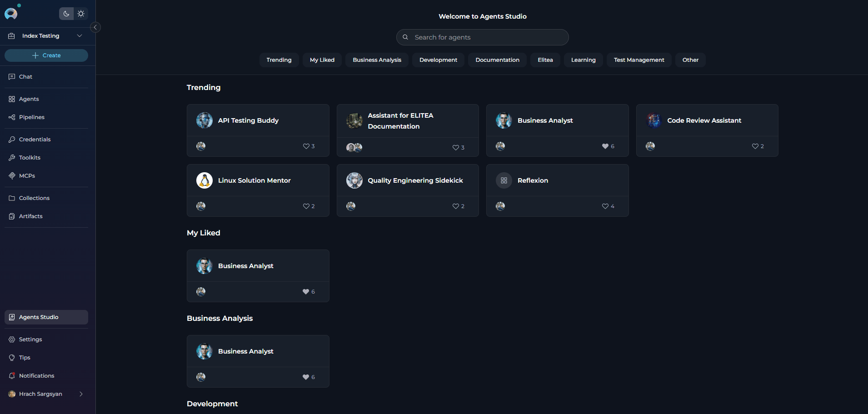Click the Search for agents field
The image size is (868, 414).
click(x=482, y=37)
